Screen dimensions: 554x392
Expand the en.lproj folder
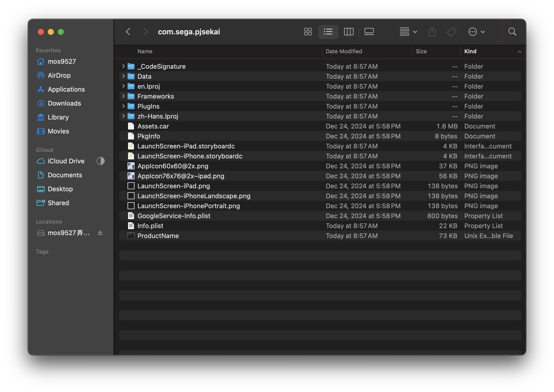tap(123, 86)
